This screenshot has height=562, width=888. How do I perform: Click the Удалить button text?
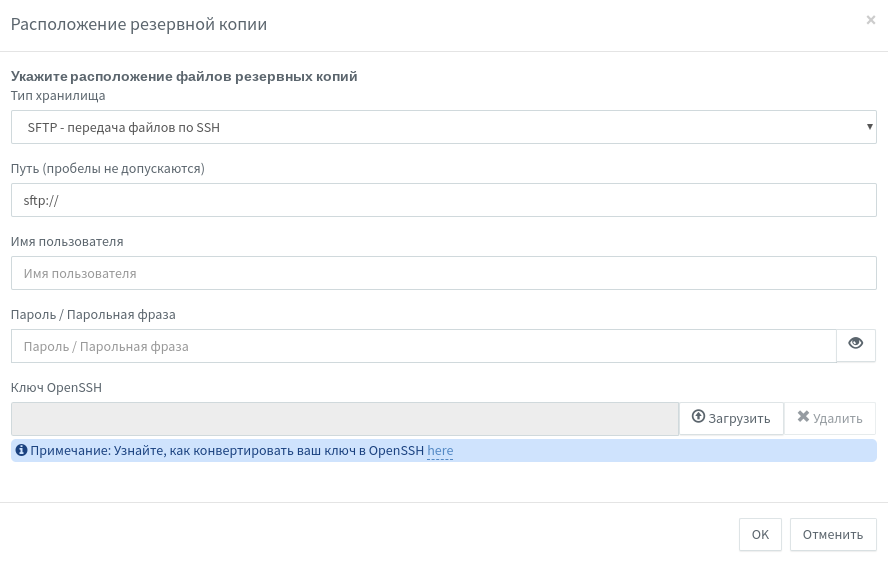pyautogui.click(x=838, y=419)
